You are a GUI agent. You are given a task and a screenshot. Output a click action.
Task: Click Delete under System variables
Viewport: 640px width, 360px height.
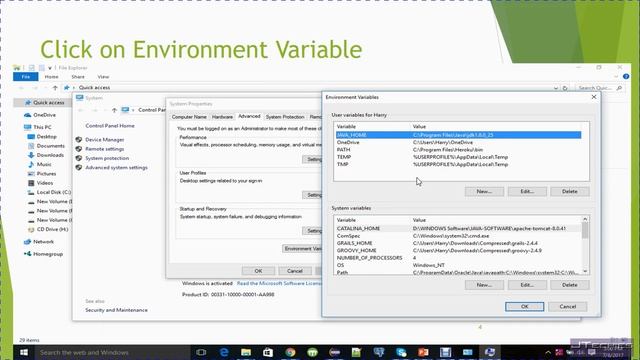click(569, 285)
